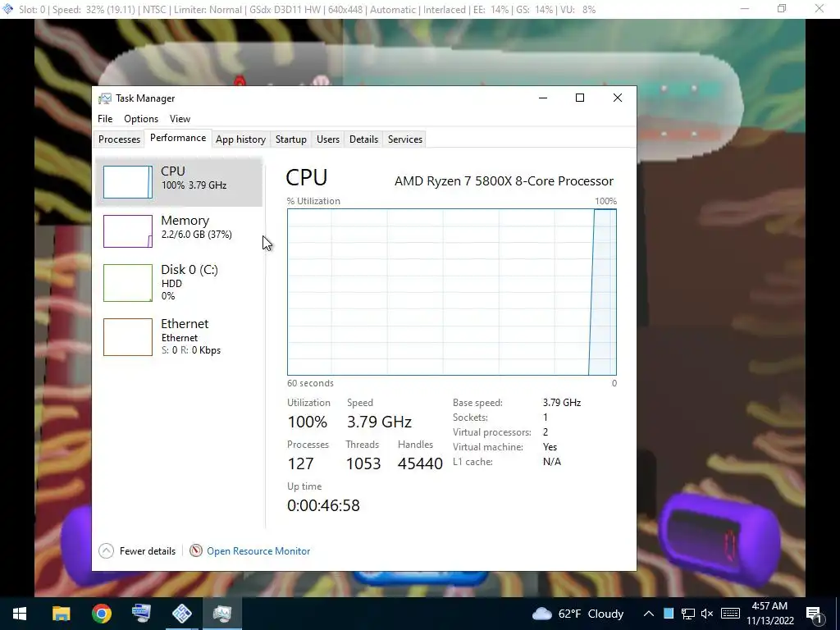This screenshot has height=630, width=840.
Task: Open the notification center icon
Action: coord(815,614)
